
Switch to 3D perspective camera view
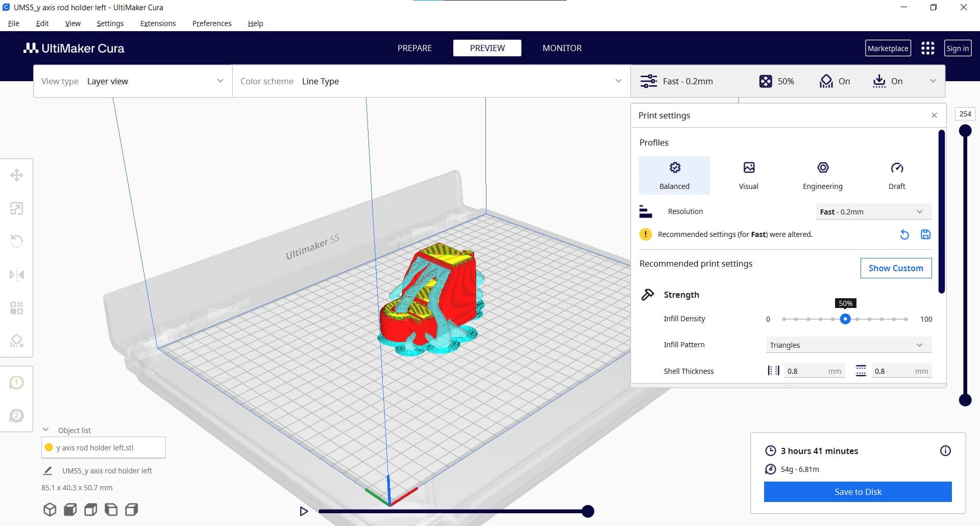(x=50, y=509)
